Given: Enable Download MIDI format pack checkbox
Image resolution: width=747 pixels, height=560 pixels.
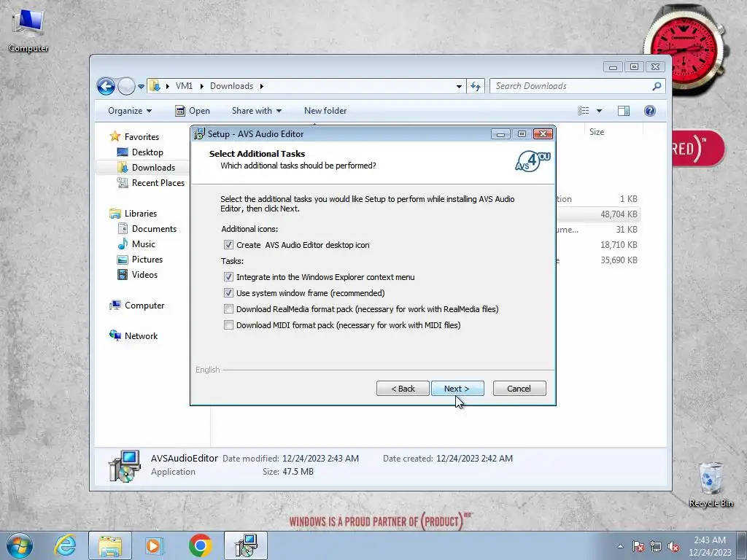Looking at the screenshot, I should click(228, 325).
